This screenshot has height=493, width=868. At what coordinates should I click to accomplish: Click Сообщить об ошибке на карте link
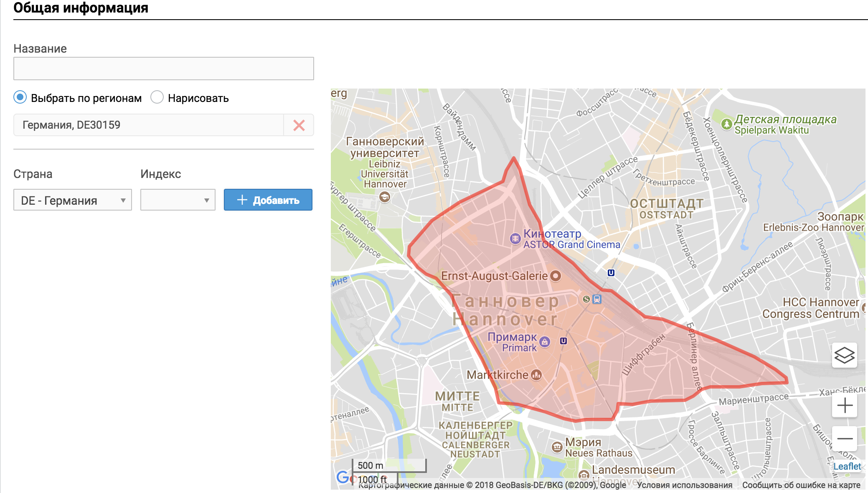(801, 485)
